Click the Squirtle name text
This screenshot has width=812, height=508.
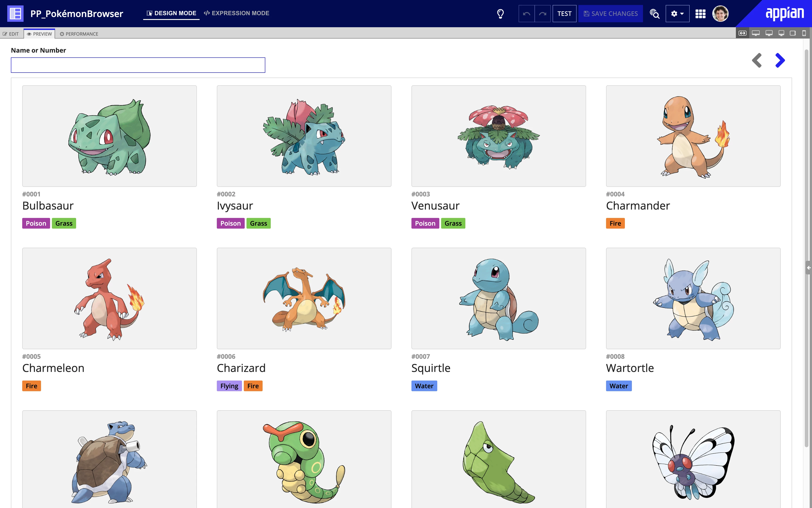(x=431, y=369)
